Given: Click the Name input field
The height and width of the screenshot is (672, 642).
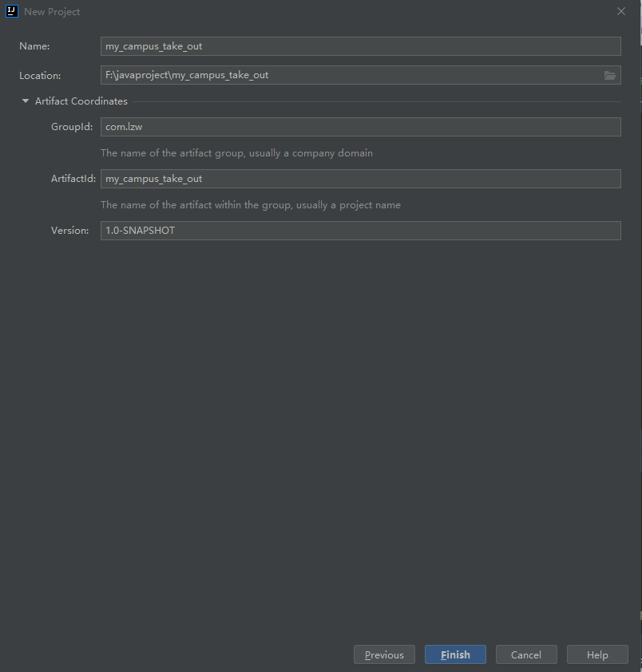Looking at the screenshot, I should [360, 46].
